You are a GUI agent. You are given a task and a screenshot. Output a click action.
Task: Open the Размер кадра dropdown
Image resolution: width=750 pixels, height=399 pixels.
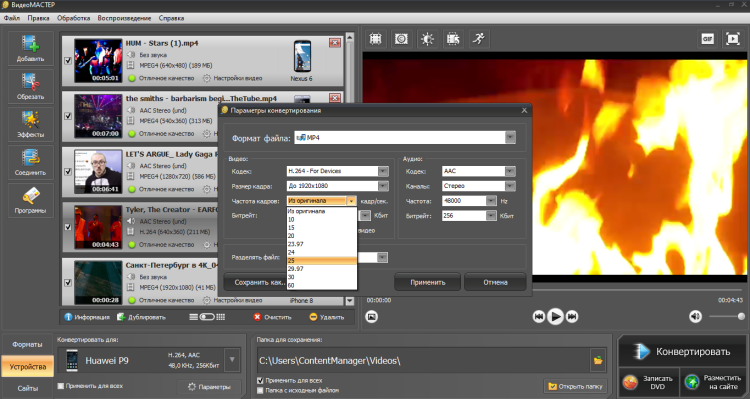pyautogui.click(x=383, y=186)
